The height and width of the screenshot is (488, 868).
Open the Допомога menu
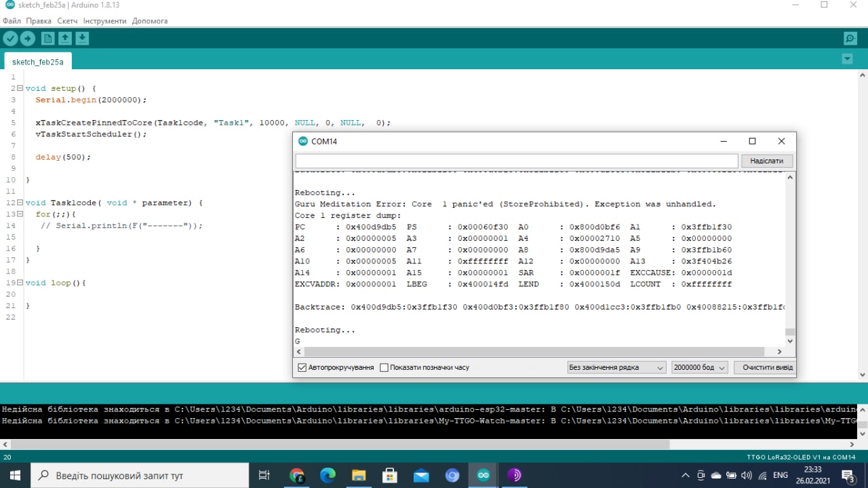coord(150,21)
